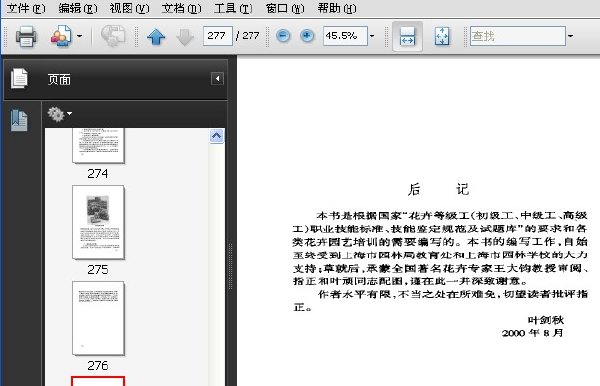
Task: Click the author name 叶剑秋
Action: pos(546,320)
